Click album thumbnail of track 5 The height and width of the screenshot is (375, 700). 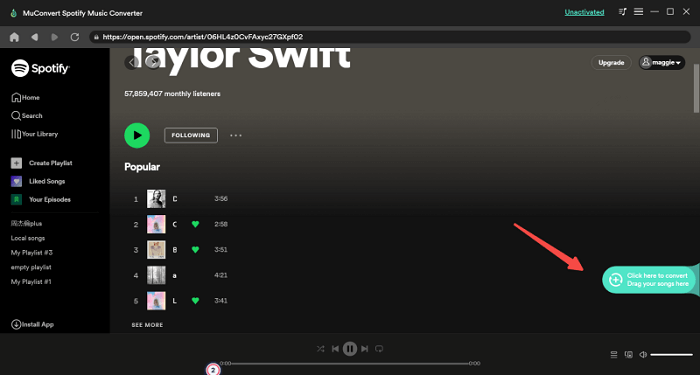click(x=156, y=300)
